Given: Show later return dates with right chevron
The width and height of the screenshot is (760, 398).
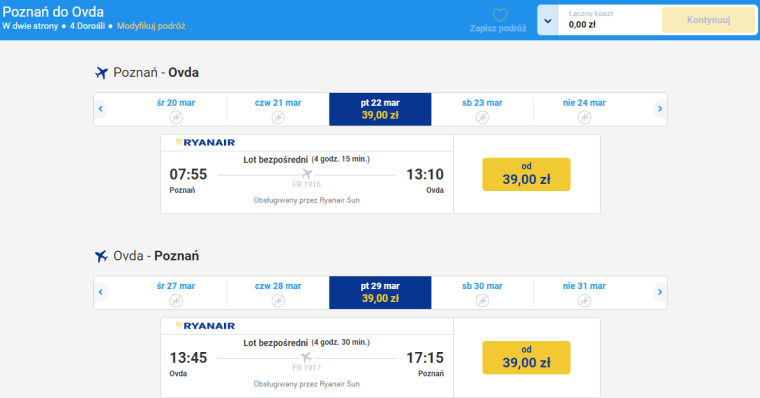Looking at the screenshot, I should tap(660, 292).
